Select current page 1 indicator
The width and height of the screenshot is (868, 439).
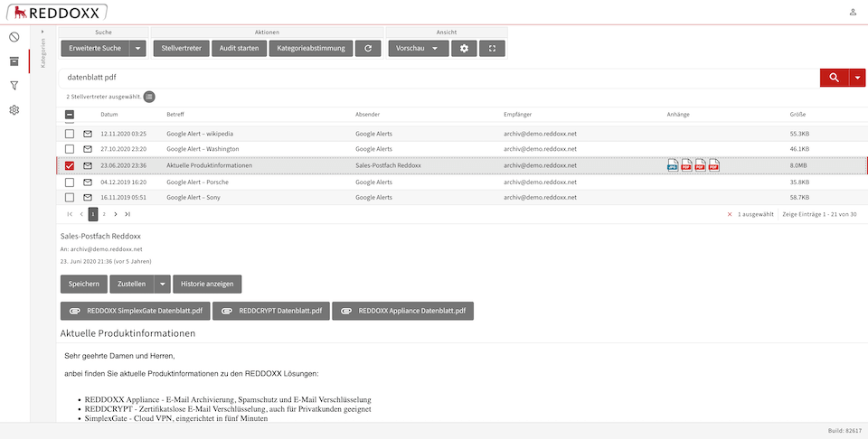pyautogui.click(x=93, y=214)
